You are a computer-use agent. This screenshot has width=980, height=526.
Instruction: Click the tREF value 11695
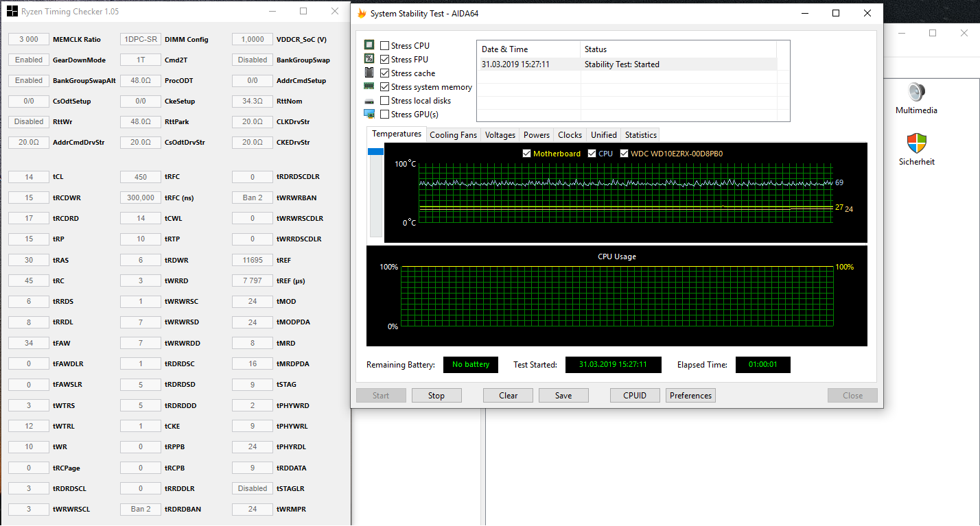253,260
